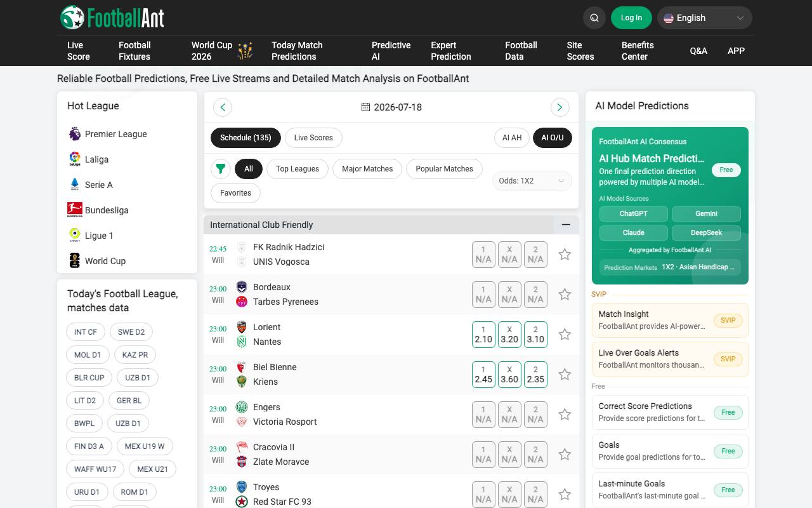Click the World Cup 2026 fireworks icon
Viewport: 812px width, 508px height.
246,51
